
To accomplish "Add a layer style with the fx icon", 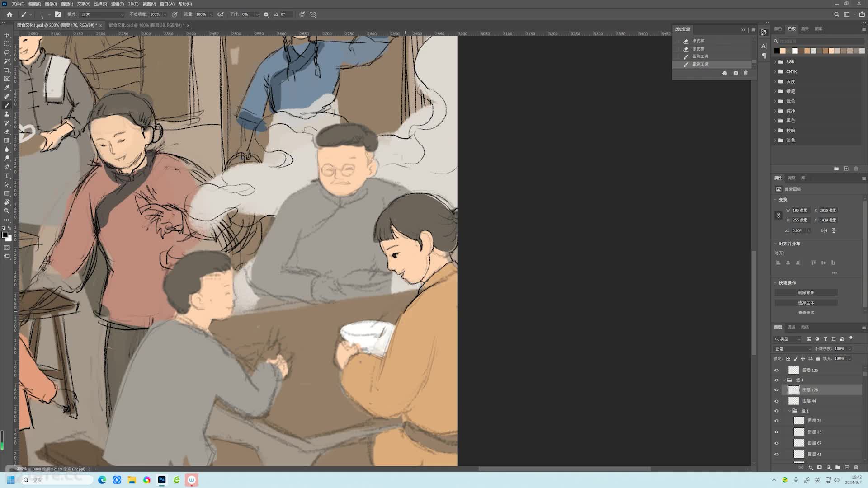I will [811, 467].
